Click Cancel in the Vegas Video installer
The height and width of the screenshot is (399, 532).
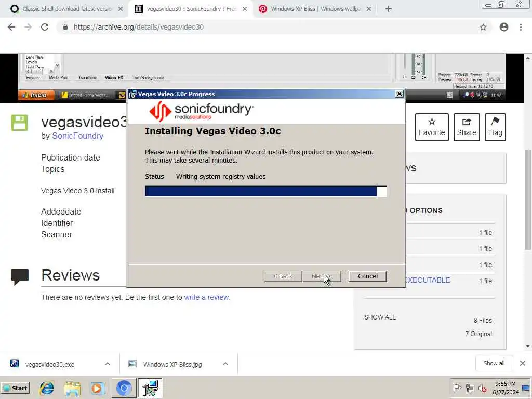point(367,276)
